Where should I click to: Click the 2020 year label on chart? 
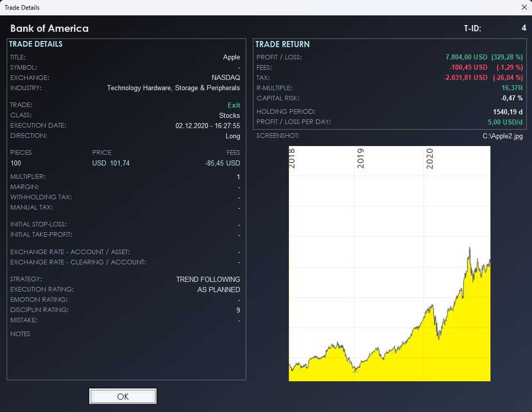click(429, 158)
